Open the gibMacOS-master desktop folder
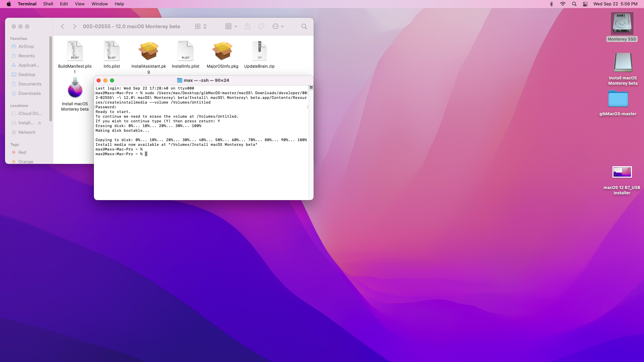This screenshot has width=644, height=362. 618,100
